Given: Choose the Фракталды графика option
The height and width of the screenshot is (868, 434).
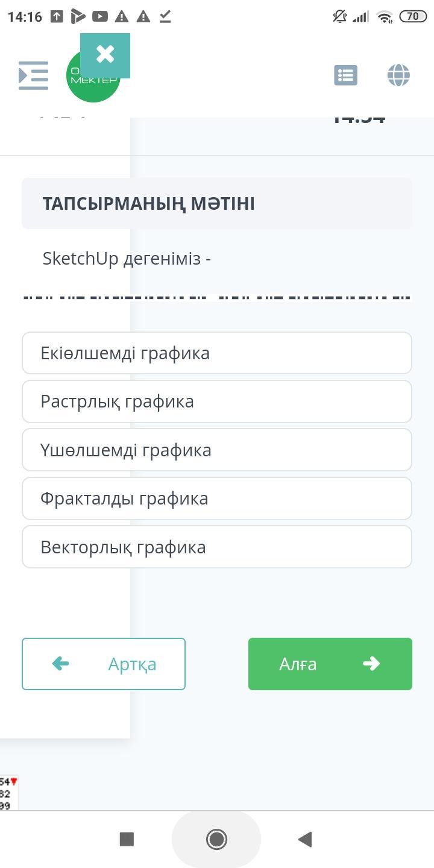Looking at the screenshot, I should tap(216, 498).
